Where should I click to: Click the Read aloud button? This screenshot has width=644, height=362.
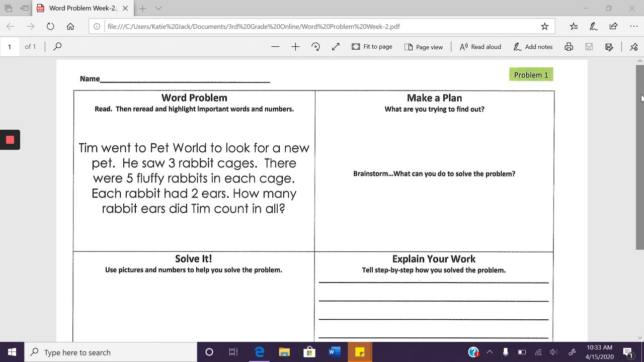click(x=480, y=47)
